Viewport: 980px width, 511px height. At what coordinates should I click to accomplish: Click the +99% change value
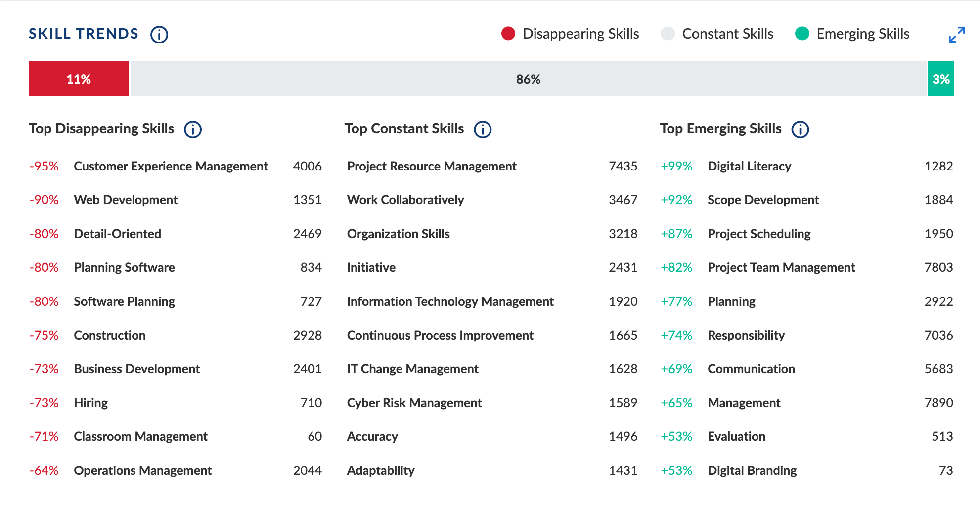pos(676,166)
